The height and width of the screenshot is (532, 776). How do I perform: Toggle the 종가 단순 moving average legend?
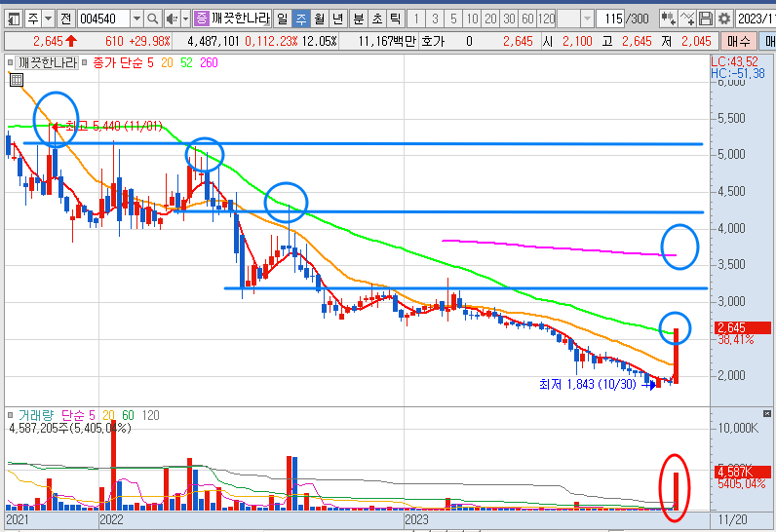click(118, 62)
